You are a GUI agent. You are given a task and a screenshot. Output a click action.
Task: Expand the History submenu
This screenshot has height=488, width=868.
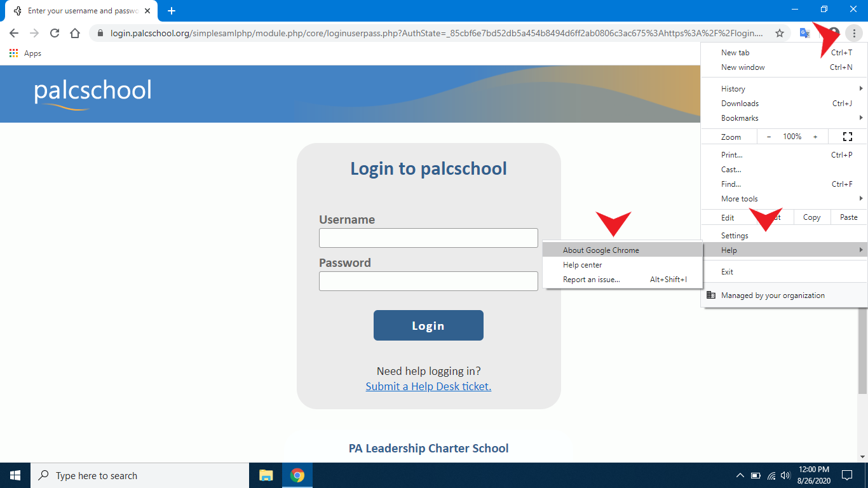click(784, 89)
